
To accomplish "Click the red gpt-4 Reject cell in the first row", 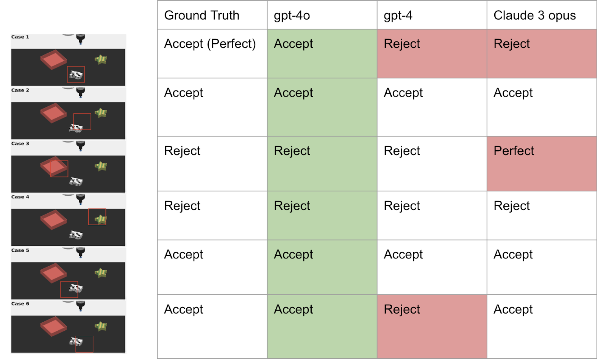I will click(x=432, y=53).
